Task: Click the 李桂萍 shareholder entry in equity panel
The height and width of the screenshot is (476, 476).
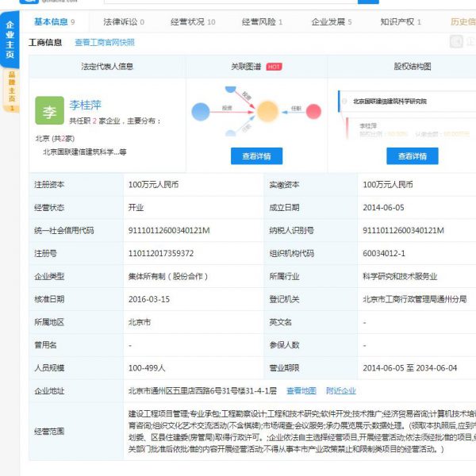Action: tap(368, 125)
